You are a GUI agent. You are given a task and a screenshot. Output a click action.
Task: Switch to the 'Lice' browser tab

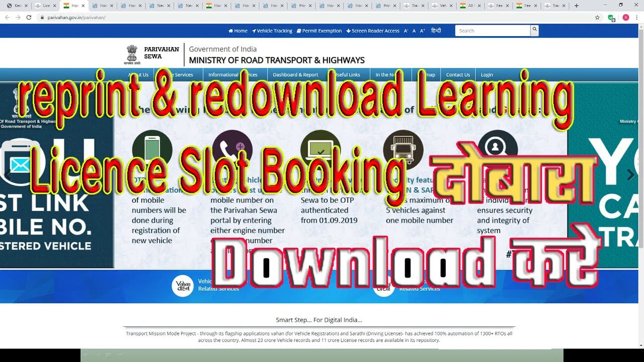[x=45, y=6]
